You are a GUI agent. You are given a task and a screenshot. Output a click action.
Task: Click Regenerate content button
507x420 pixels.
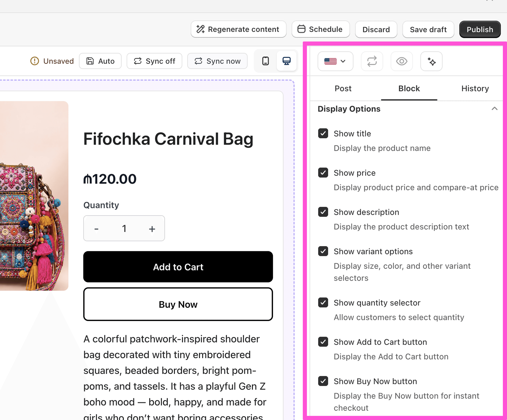point(239,29)
